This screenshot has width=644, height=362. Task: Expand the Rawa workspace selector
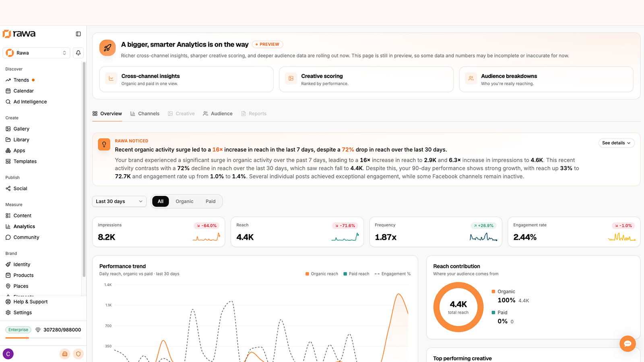pyautogui.click(x=37, y=53)
